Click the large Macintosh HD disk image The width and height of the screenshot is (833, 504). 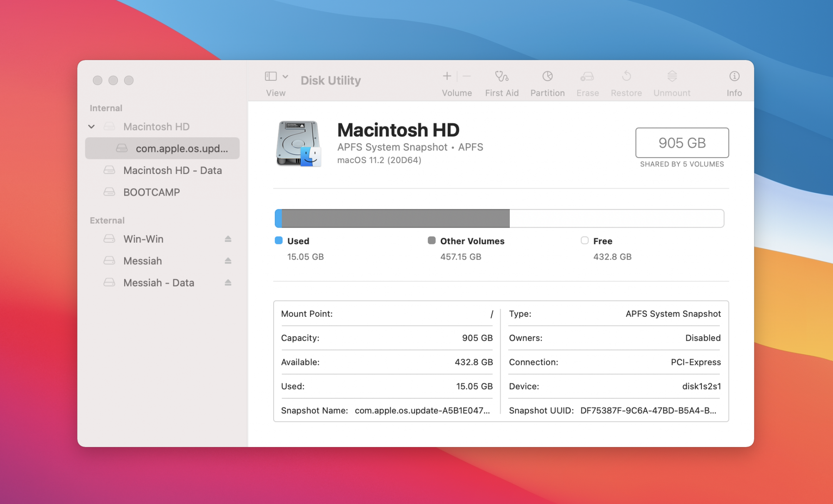point(299,144)
